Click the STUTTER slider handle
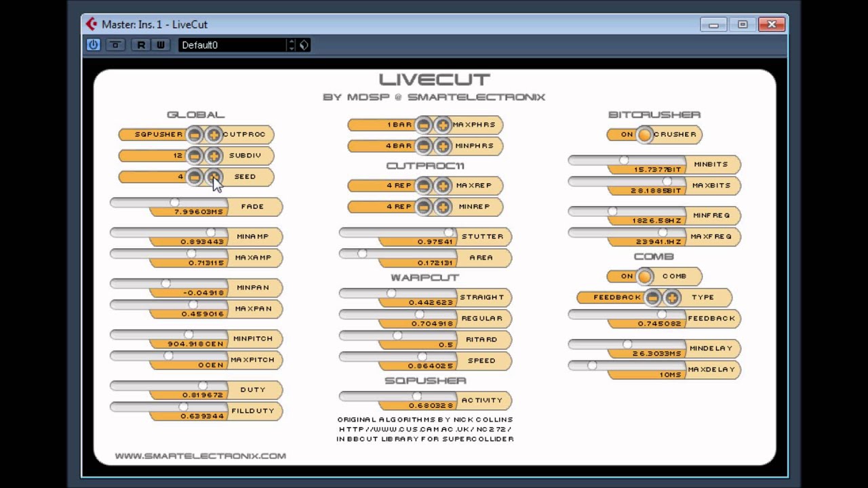 tap(448, 232)
